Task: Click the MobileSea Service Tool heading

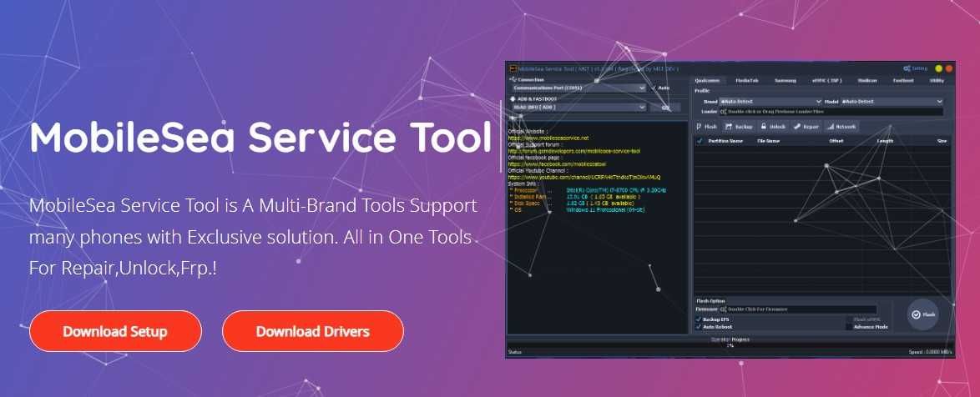Action: 260,137
